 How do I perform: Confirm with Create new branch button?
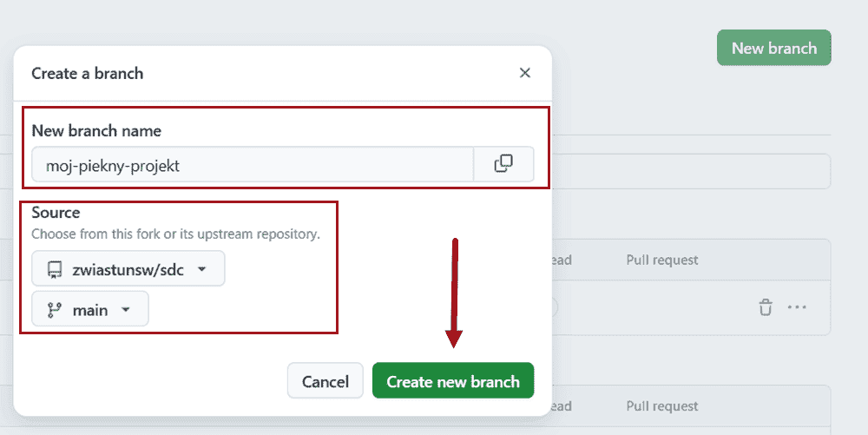tap(453, 381)
